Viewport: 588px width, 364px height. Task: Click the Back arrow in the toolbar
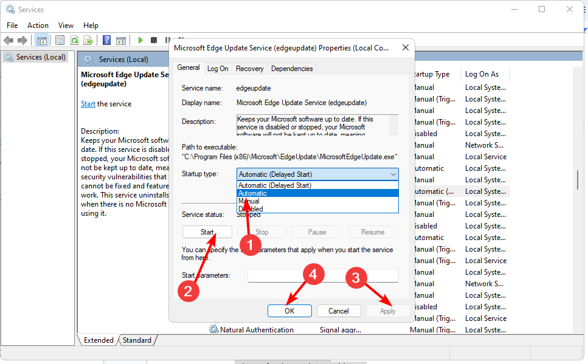click(x=9, y=40)
